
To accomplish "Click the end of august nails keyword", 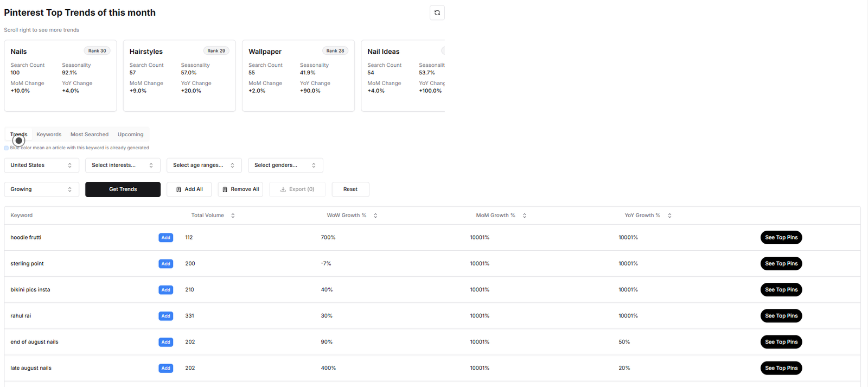I will click(34, 342).
